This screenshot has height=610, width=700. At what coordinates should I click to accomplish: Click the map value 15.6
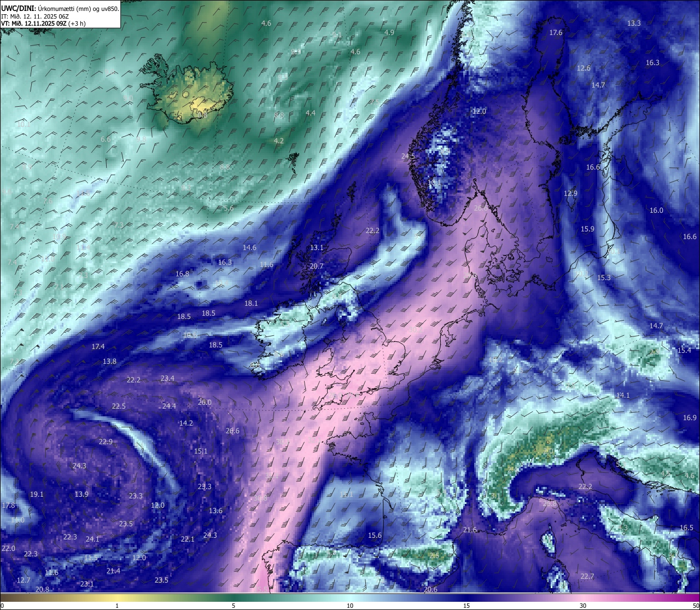pyautogui.click(x=375, y=535)
